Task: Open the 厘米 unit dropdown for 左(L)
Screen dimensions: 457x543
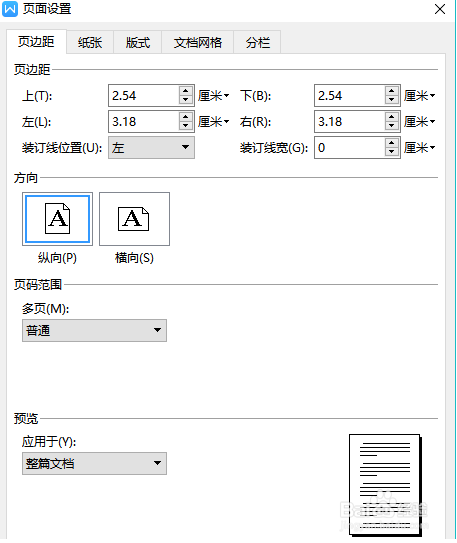Action: [214, 122]
